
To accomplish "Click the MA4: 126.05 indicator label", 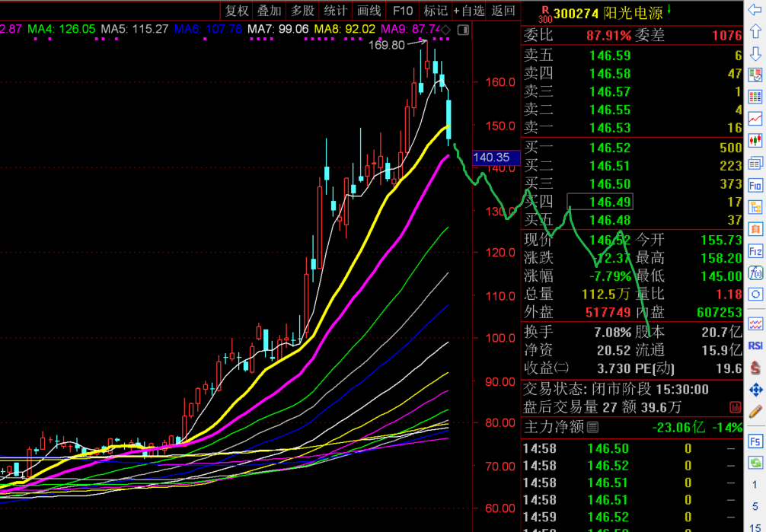I will pos(62,30).
